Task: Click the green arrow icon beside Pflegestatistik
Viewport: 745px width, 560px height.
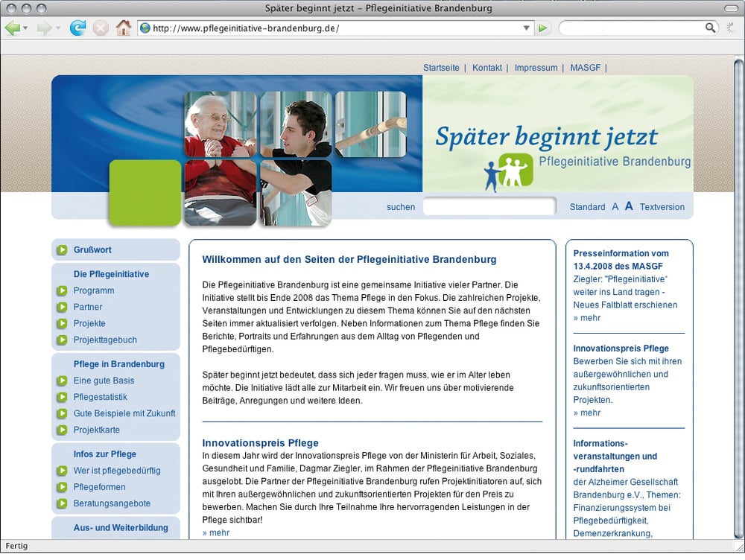Action: (62, 397)
